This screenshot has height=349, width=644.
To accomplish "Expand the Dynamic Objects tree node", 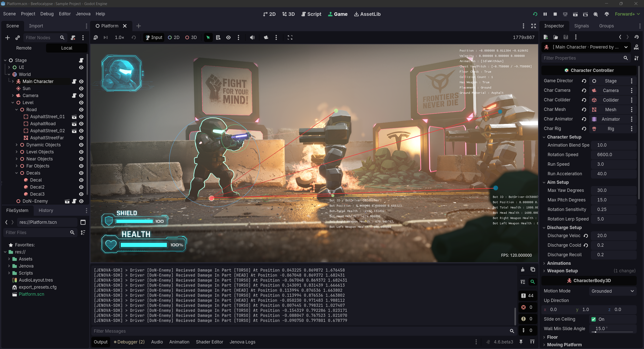I will [x=17, y=145].
